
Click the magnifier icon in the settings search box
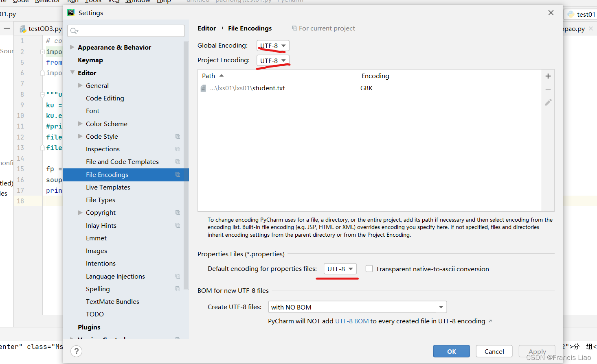click(x=73, y=31)
